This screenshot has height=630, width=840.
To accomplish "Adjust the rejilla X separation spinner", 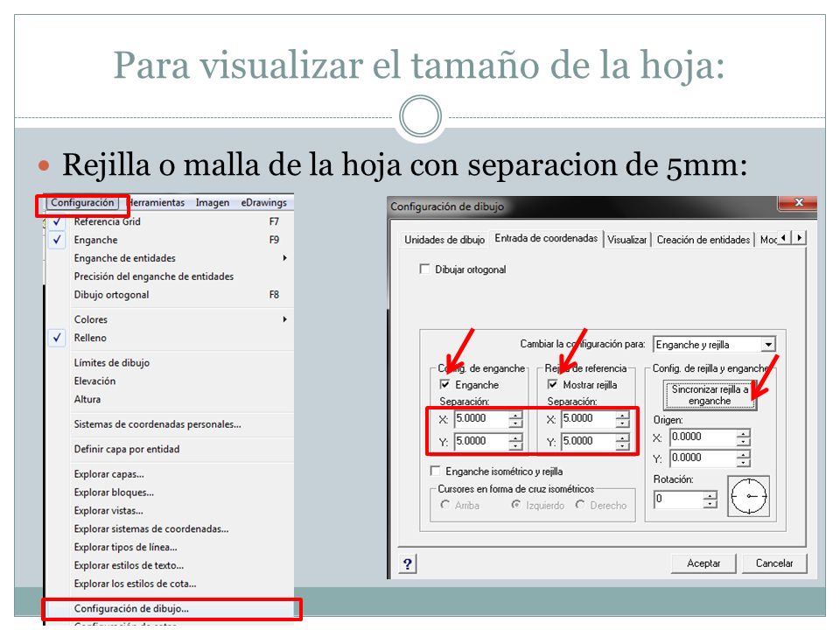I will 622,419.
